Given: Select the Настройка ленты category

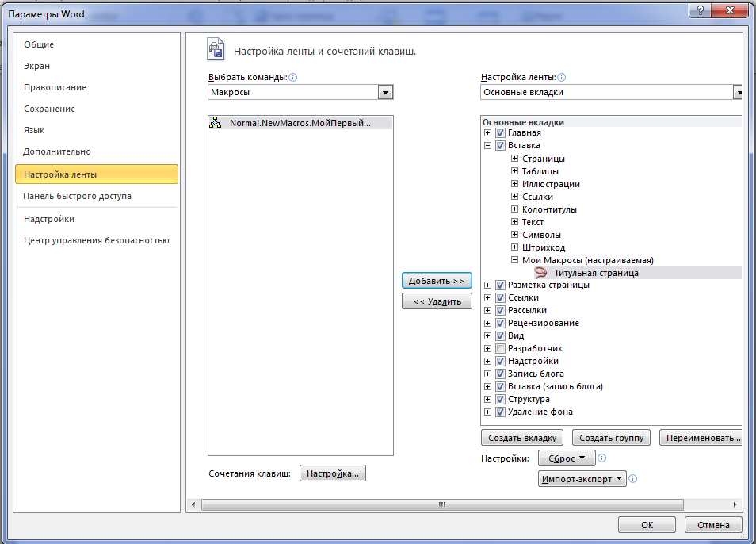Looking at the screenshot, I should coord(97,174).
